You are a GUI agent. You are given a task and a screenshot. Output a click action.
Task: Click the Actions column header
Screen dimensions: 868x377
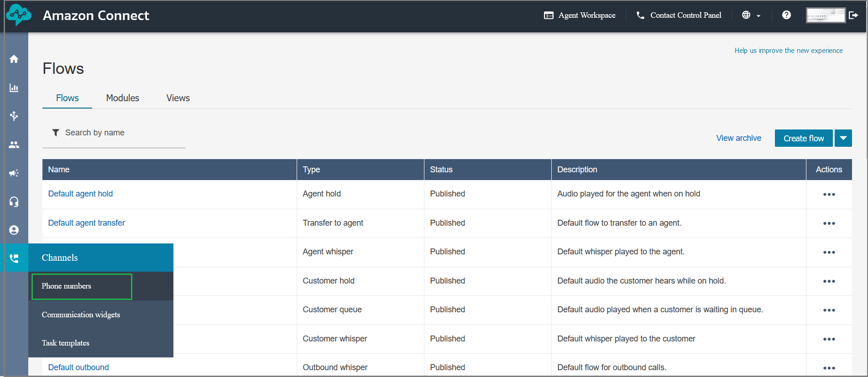[x=829, y=170]
